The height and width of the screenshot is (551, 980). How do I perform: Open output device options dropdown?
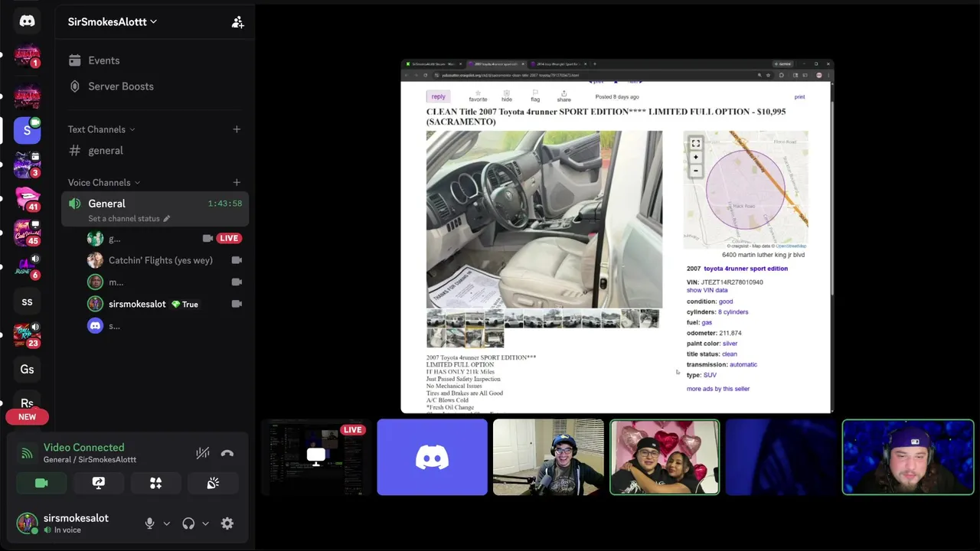pyautogui.click(x=205, y=523)
